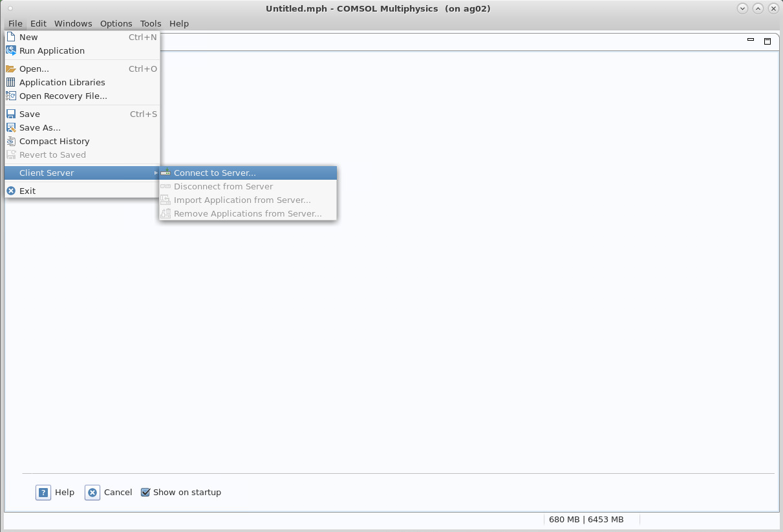Click the window menu button in title bar

[10, 8]
